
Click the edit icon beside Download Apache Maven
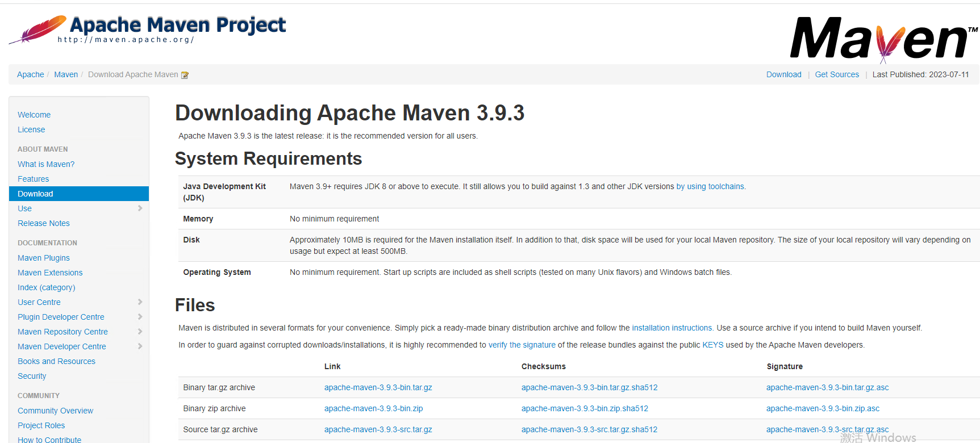click(185, 75)
